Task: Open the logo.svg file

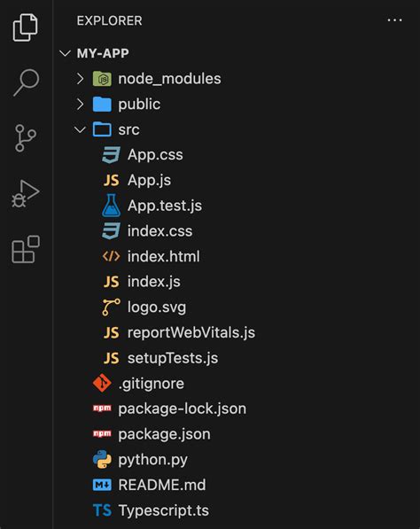Action: click(157, 307)
